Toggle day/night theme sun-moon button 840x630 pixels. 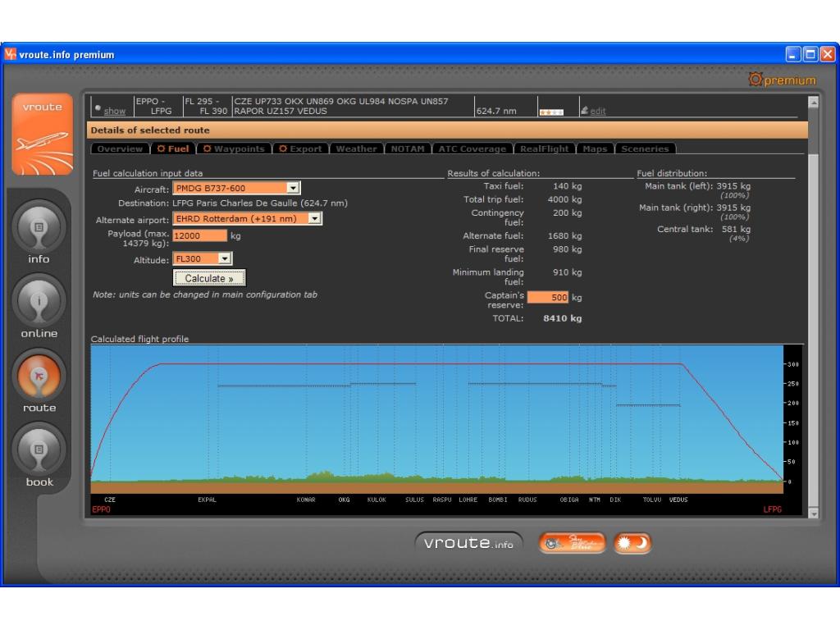(632, 543)
